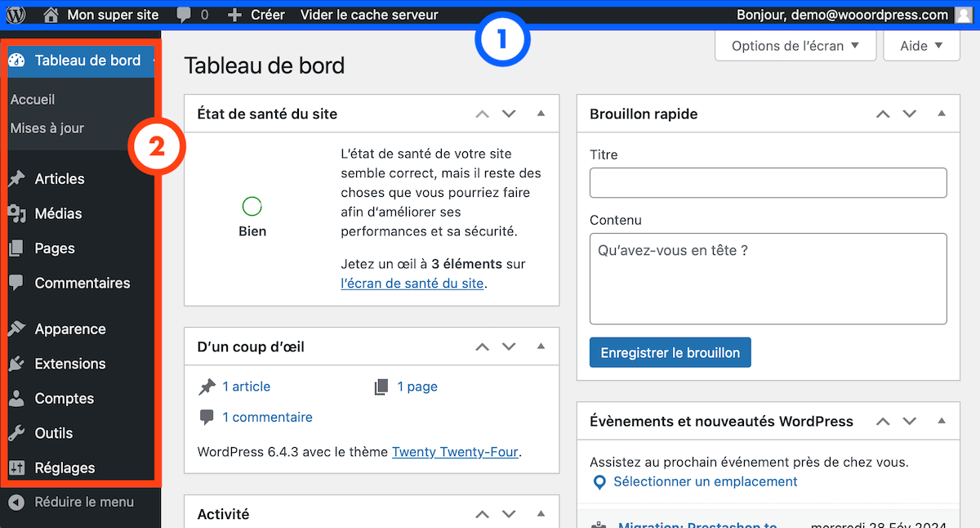980x528 pixels.
Task: Click the Articles pushpin icon in sidebar
Action: (x=16, y=179)
